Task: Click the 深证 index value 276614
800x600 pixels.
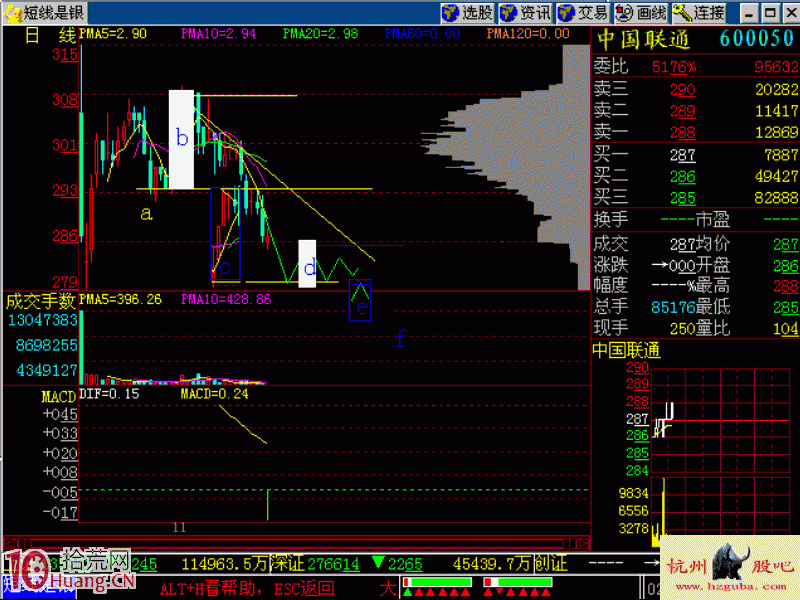Action: point(334,564)
